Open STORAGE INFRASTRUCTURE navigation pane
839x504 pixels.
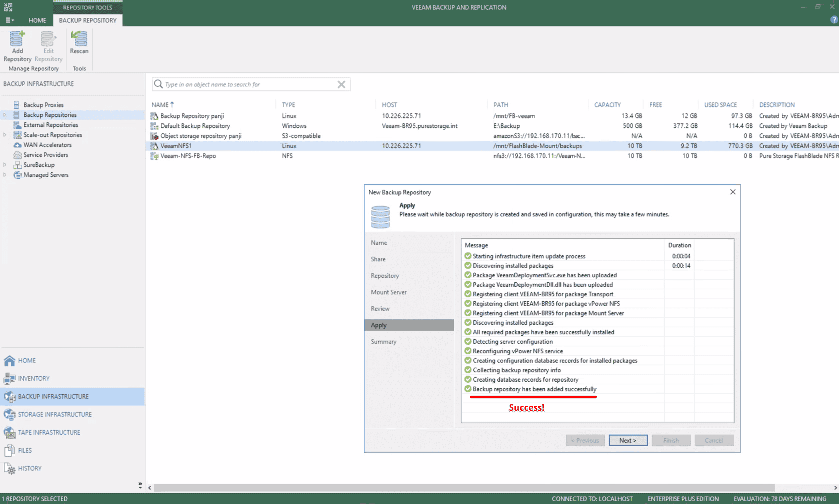tap(72, 414)
